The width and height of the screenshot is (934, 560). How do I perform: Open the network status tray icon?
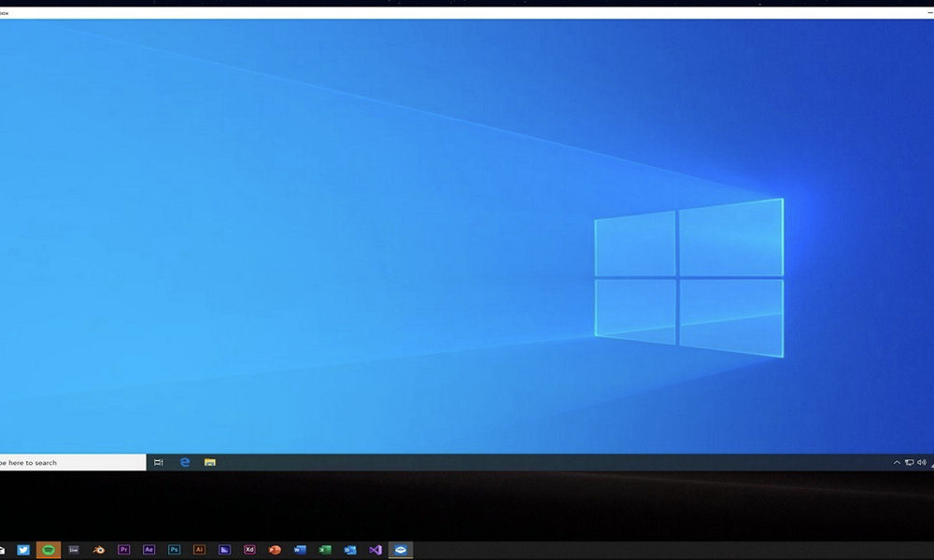(x=910, y=462)
